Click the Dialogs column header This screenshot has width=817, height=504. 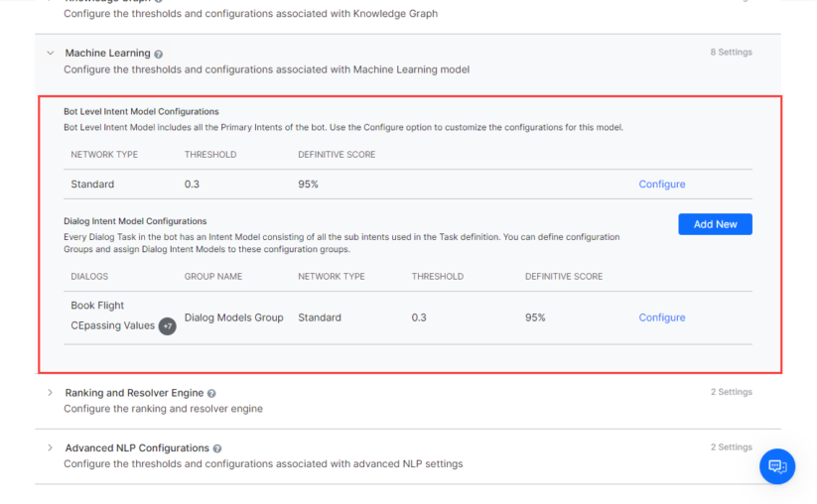[x=89, y=277]
